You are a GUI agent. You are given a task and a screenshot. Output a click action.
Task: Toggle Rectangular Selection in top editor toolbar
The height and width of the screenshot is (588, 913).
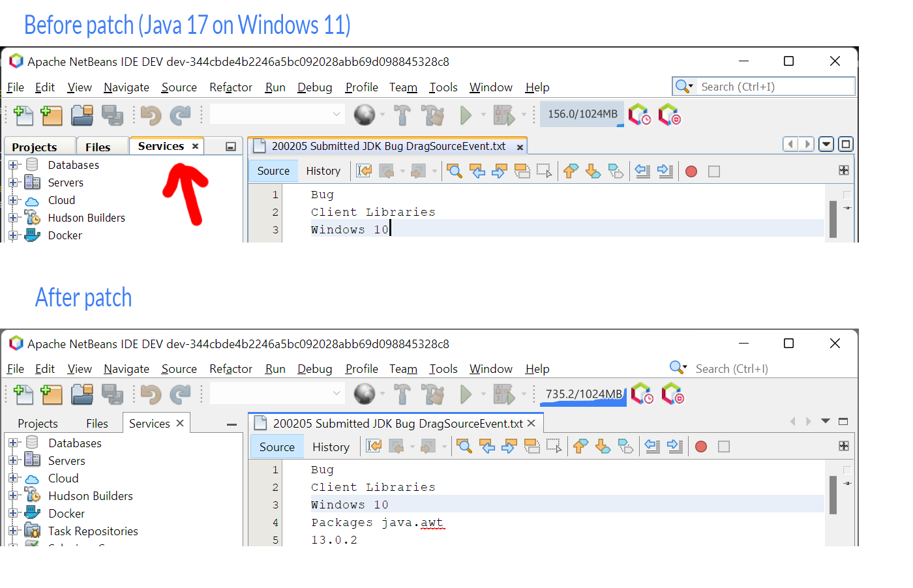[544, 171]
